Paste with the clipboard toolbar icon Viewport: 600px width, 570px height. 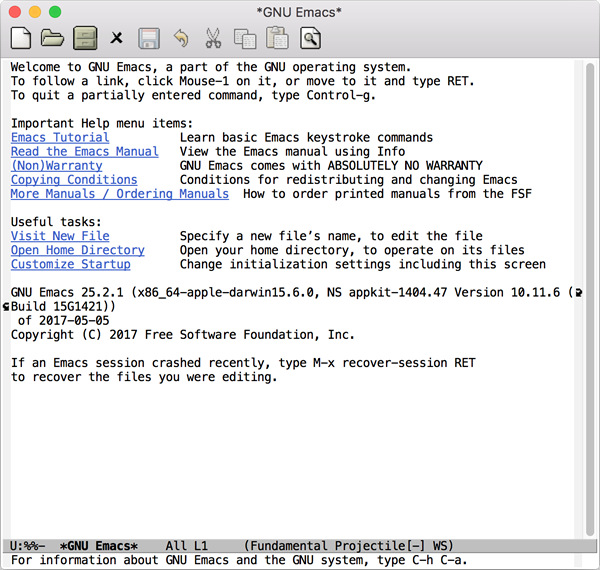pyautogui.click(x=277, y=38)
